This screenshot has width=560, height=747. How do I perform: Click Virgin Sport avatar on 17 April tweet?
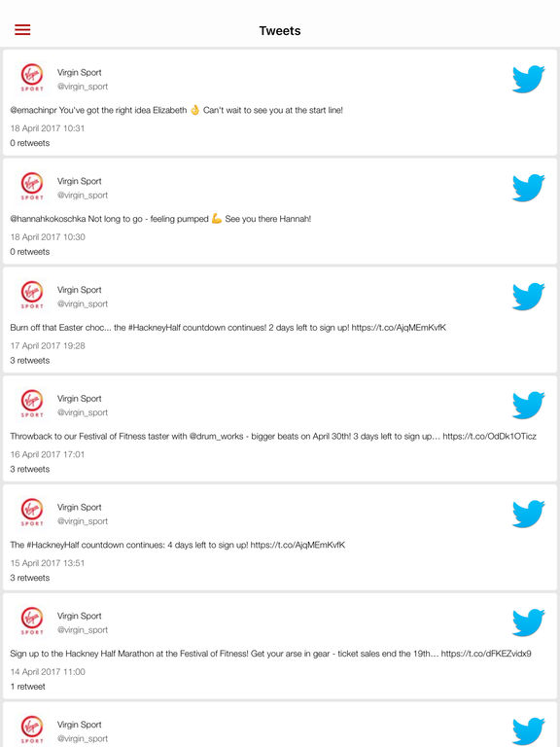[x=32, y=295]
